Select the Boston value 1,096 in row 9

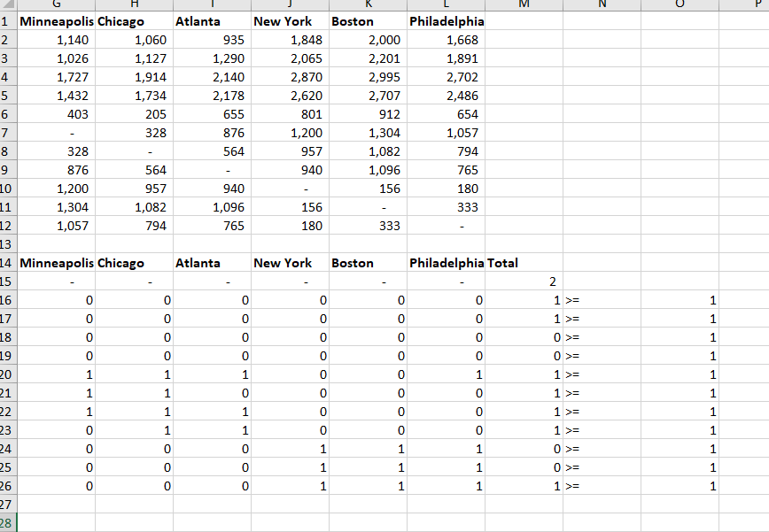click(368, 170)
